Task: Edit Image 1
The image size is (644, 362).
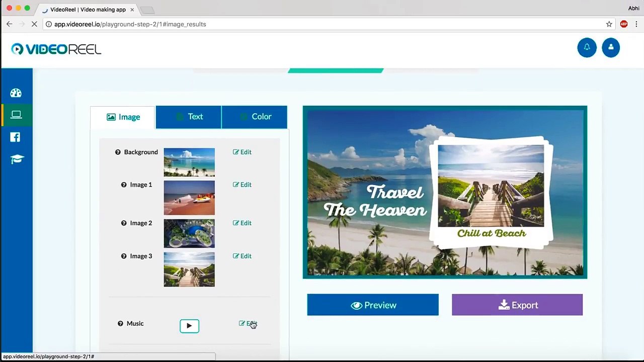Action: tap(242, 185)
